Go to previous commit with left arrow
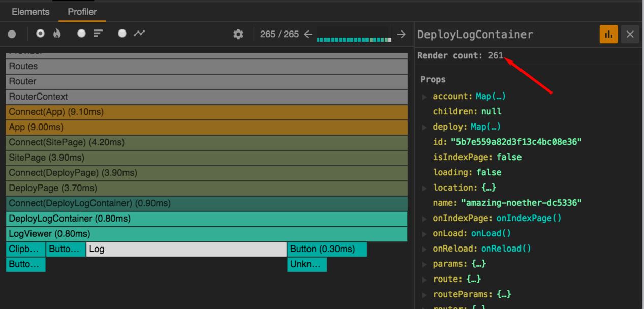 (308, 34)
